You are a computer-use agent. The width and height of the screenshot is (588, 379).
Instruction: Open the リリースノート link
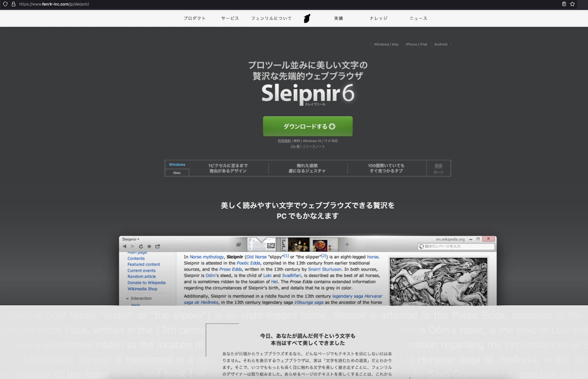coord(314,146)
